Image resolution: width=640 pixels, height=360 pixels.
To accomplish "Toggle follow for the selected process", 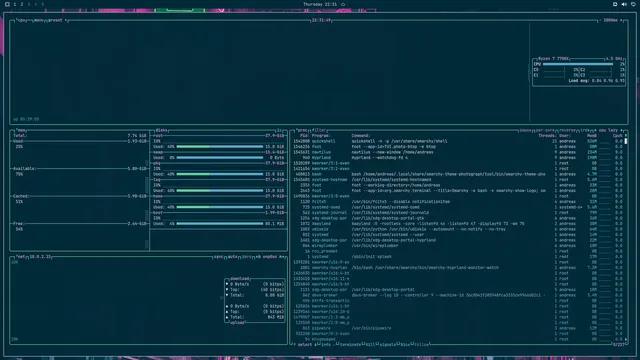I will coord(421,345).
